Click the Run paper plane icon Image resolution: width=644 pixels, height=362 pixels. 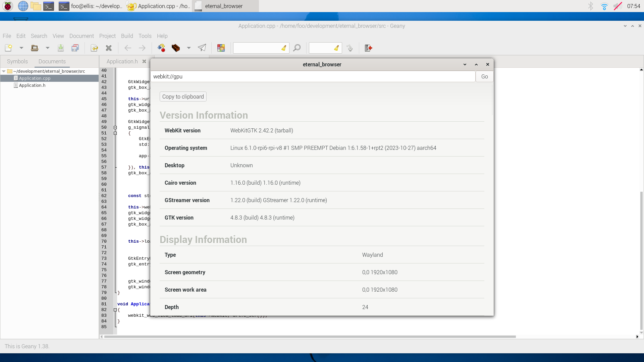[x=202, y=48]
